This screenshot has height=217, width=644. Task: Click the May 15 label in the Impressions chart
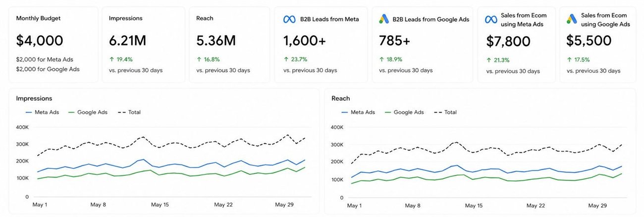[160, 204]
